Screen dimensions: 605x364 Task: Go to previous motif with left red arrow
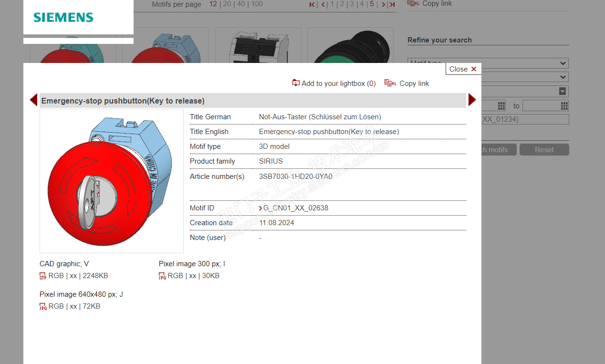(x=33, y=100)
